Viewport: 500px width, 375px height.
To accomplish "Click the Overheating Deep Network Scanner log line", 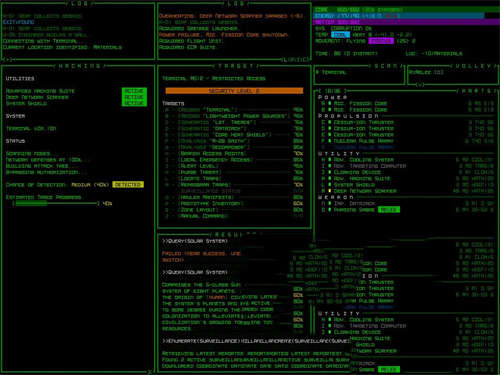I will 231,16.
